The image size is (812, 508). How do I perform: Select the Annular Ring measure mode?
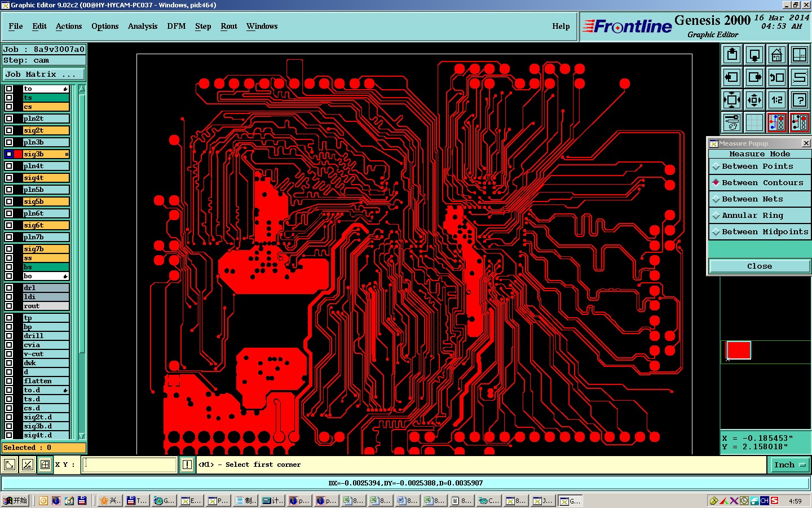pos(760,216)
